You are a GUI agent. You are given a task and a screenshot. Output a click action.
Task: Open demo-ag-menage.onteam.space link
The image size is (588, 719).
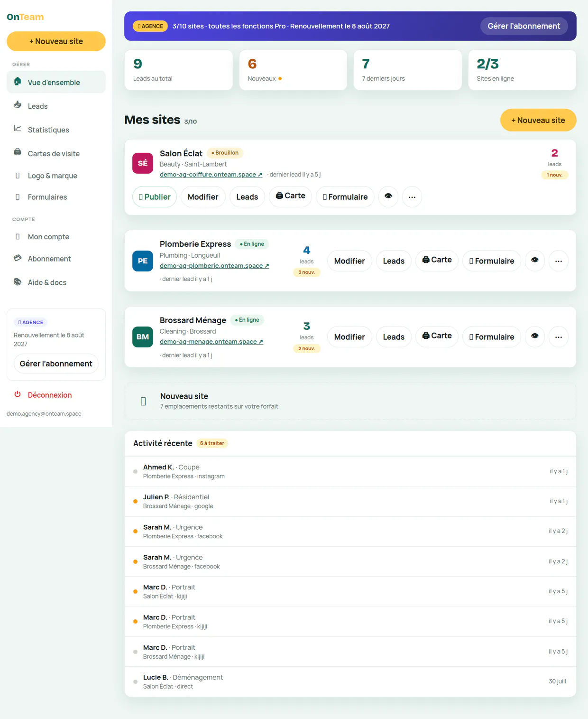[211, 342]
